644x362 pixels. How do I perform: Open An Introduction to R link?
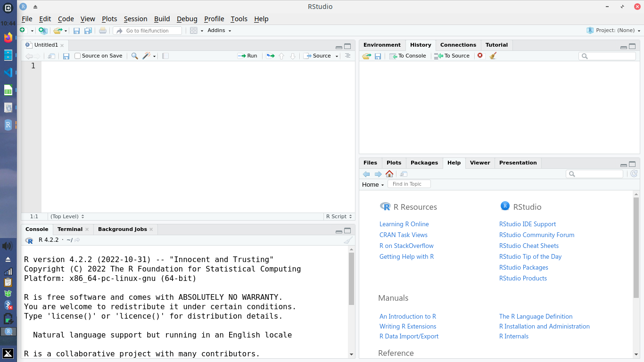pyautogui.click(x=408, y=316)
